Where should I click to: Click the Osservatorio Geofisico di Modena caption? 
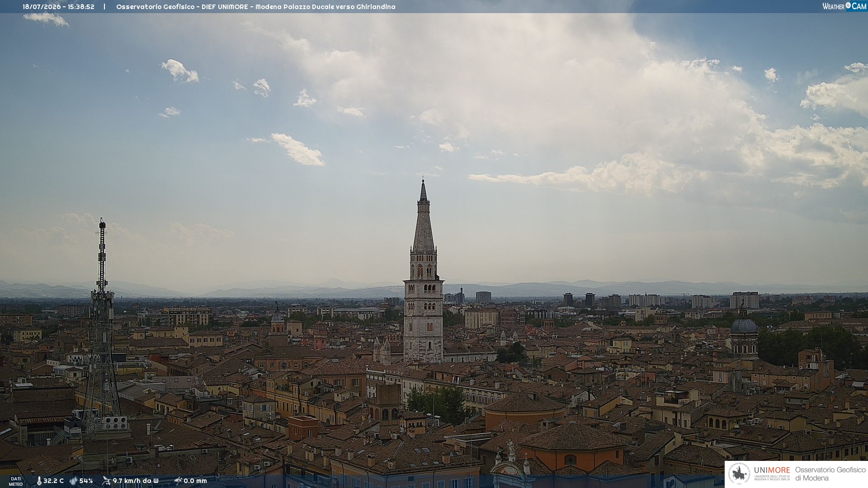pos(830,474)
